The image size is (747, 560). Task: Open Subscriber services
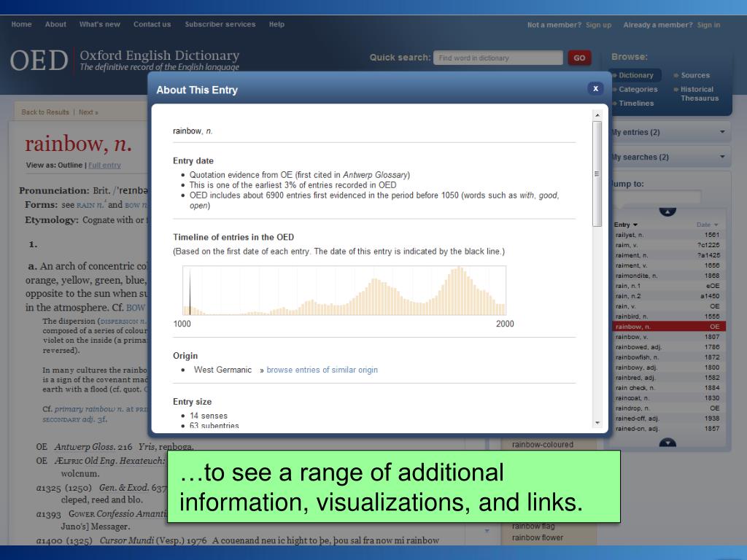coord(220,24)
